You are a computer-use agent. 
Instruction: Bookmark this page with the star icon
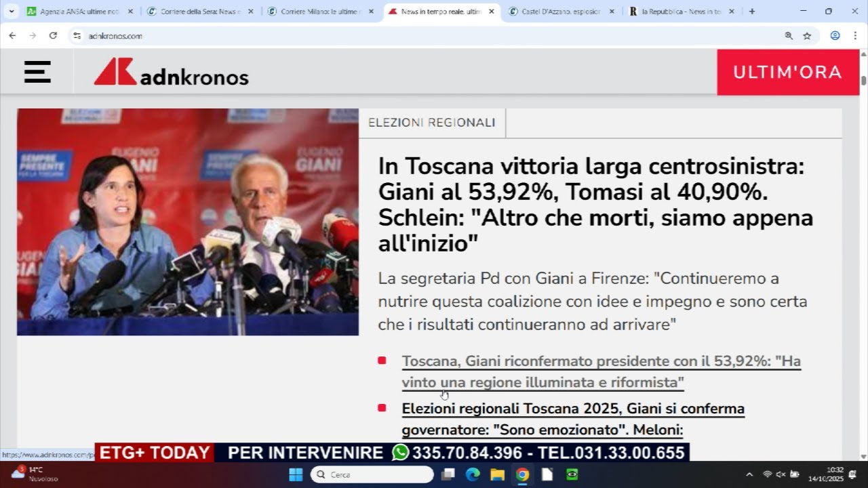tap(807, 36)
